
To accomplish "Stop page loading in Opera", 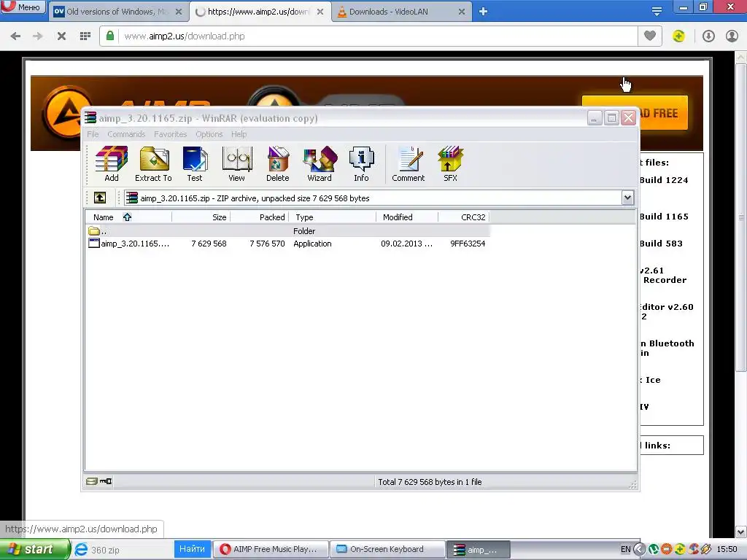I will click(61, 36).
